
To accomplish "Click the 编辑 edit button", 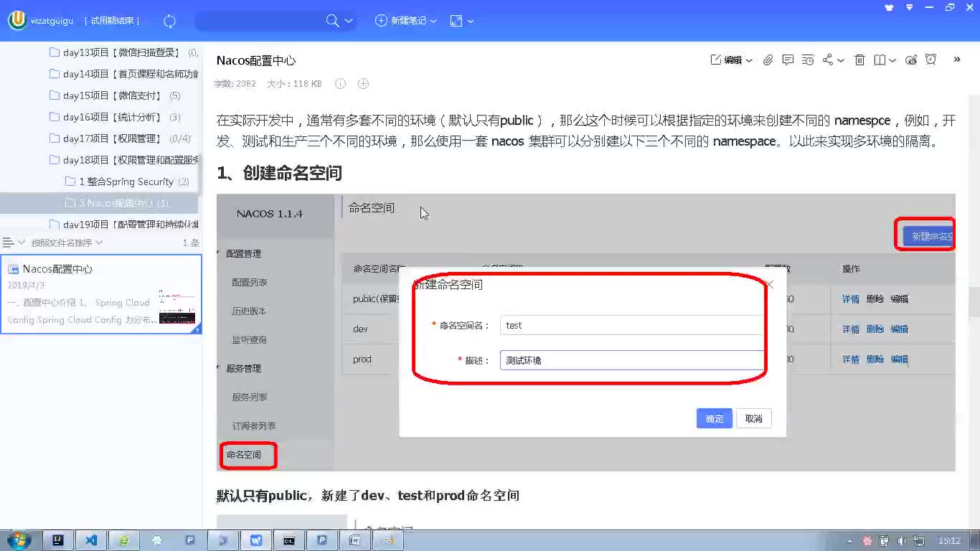I will click(726, 60).
